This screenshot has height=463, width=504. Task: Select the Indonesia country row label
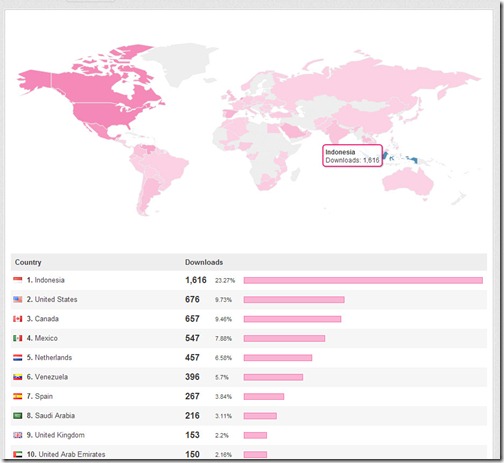(46, 280)
